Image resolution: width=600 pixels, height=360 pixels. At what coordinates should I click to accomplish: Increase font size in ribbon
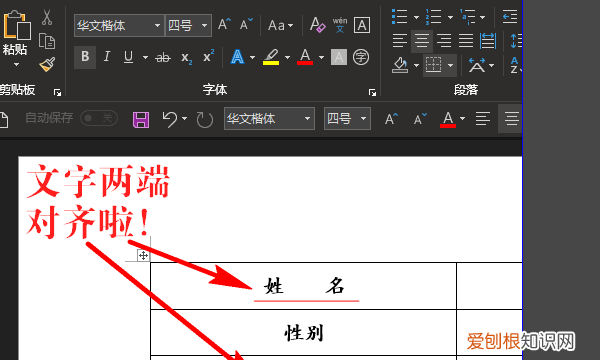(x=225, y=25)
